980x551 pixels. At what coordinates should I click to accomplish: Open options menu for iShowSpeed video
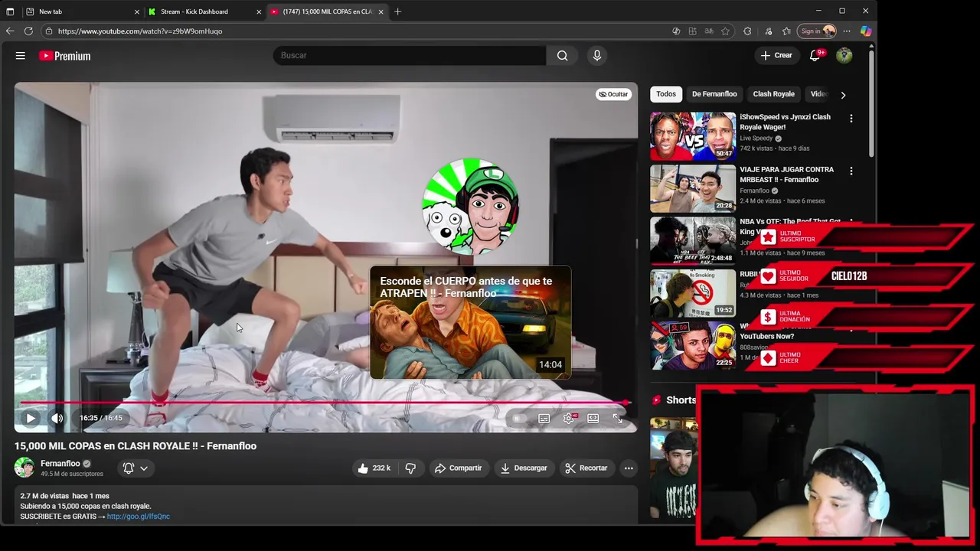click(851, 119)
